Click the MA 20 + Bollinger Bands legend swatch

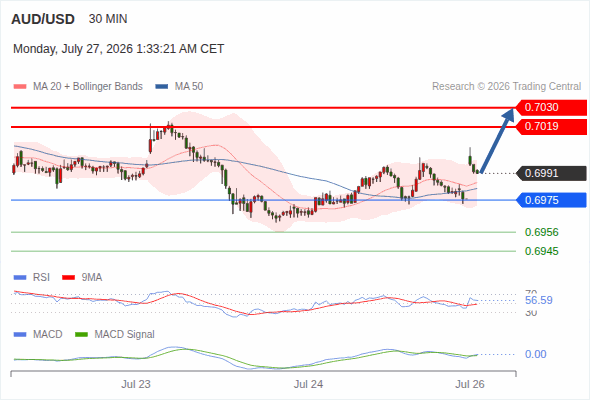point(20,87)
